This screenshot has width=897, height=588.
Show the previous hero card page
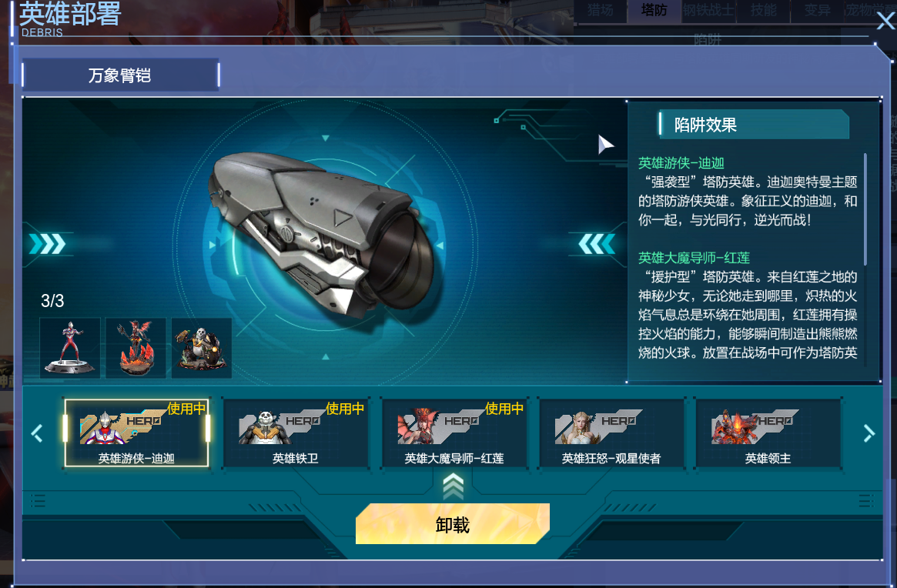point(37,433)
